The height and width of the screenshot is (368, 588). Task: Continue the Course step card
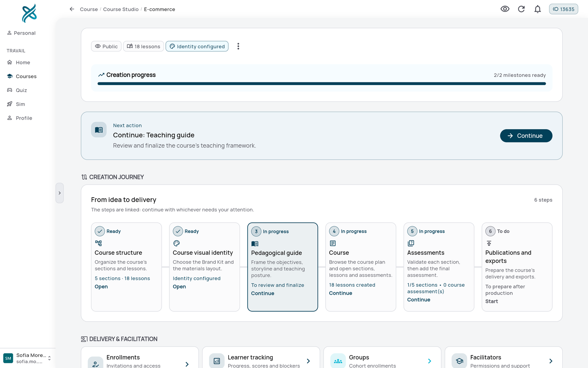pos(341,293)
